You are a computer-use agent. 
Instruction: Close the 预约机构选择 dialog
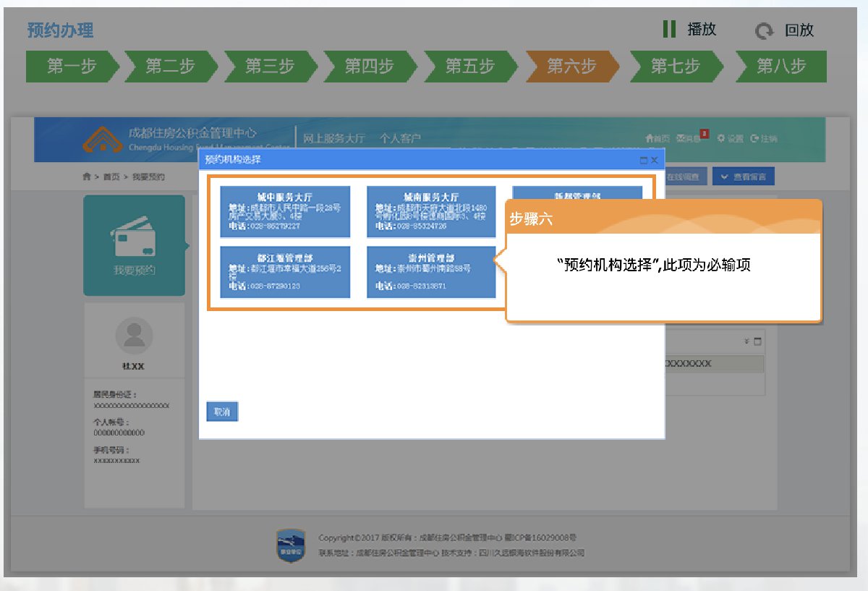tap(654, 160)
